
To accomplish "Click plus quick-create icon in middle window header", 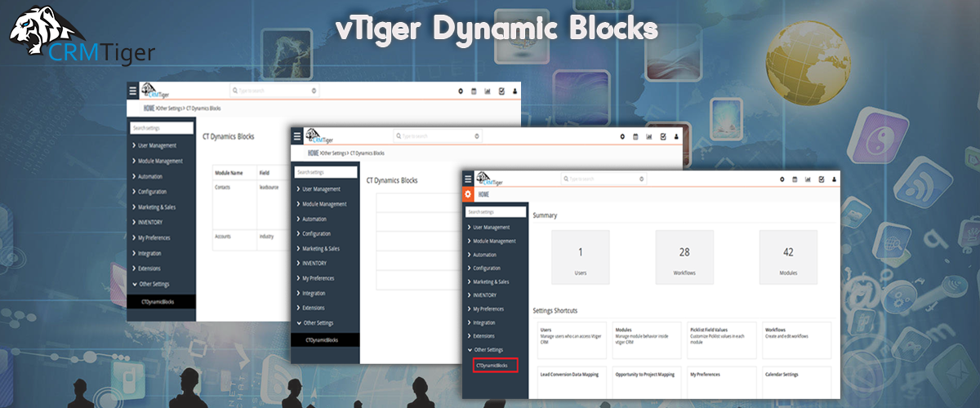I will [623, 136].
